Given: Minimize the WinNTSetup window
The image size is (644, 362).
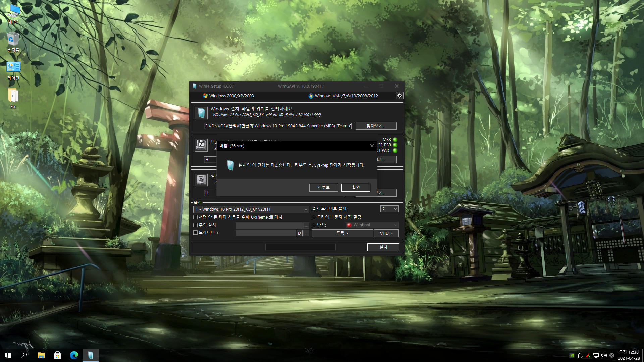Looking at the screenshot, I should tap(366, 86).
